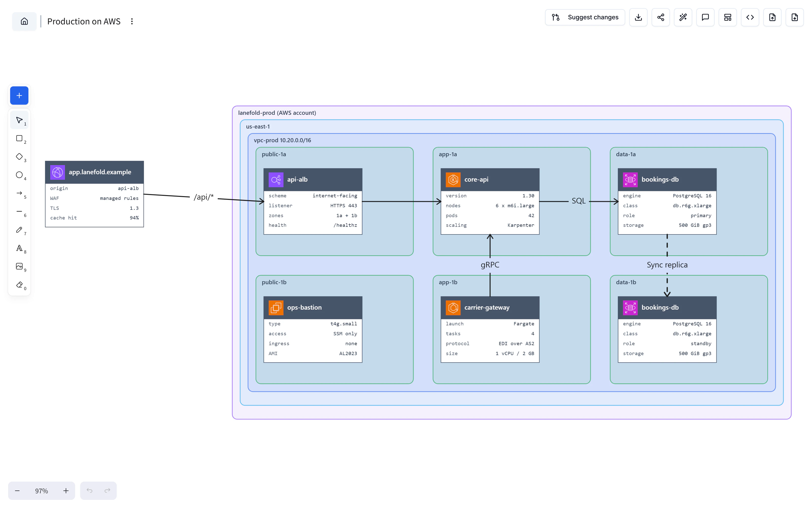The width and height of the screenshot is (812, 508).
Task: Click the redo arrow
Action: click(107, 490)
